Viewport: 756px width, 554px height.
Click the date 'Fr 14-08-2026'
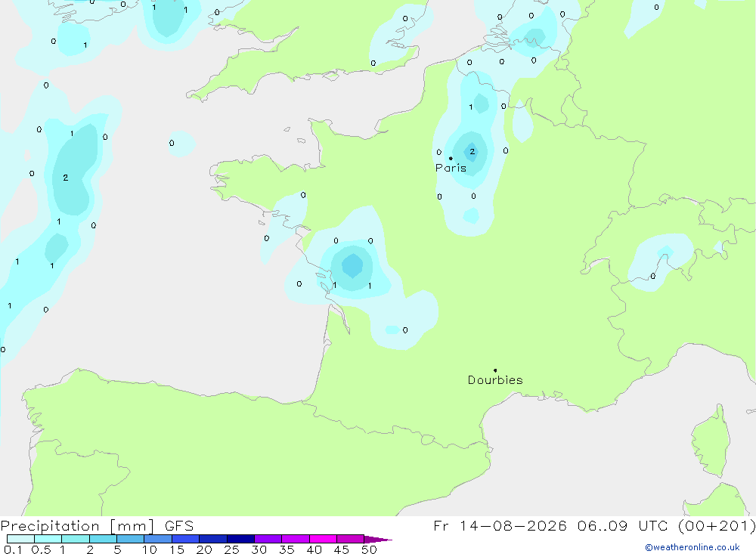click(x=500, y=525)
